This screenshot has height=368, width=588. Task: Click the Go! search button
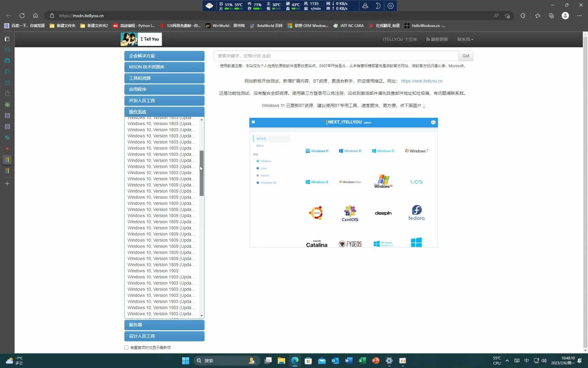[x=465, y=56]
